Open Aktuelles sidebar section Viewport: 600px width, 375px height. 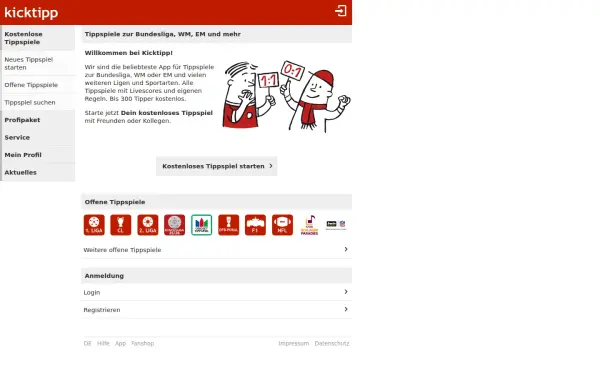click(38, 173)
